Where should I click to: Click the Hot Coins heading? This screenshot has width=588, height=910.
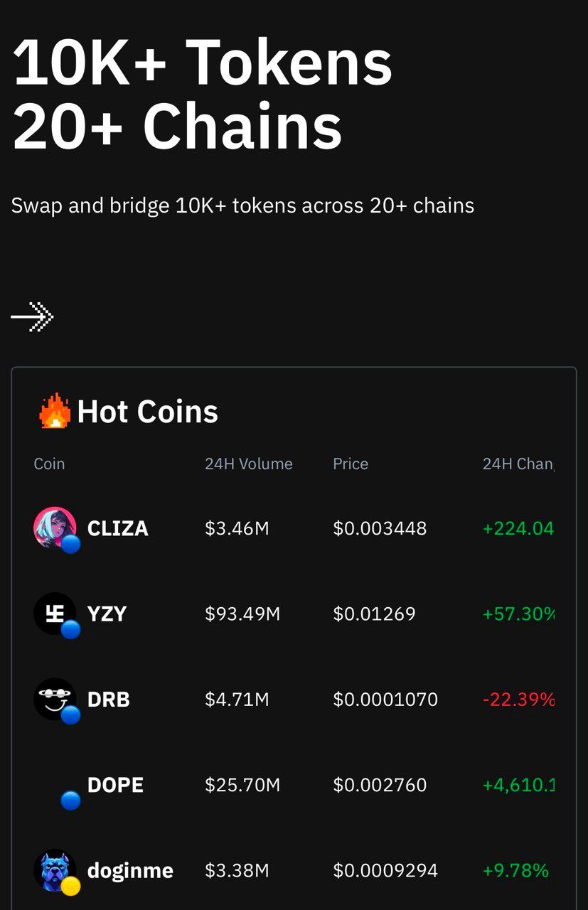(148, 411)
